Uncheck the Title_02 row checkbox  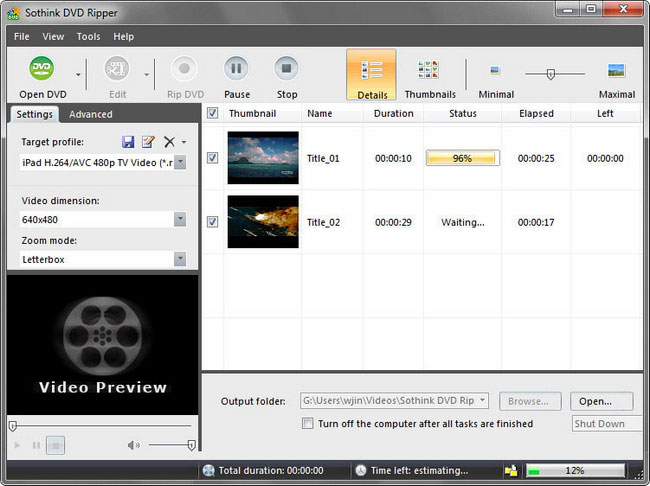click(x=212, y=221)
